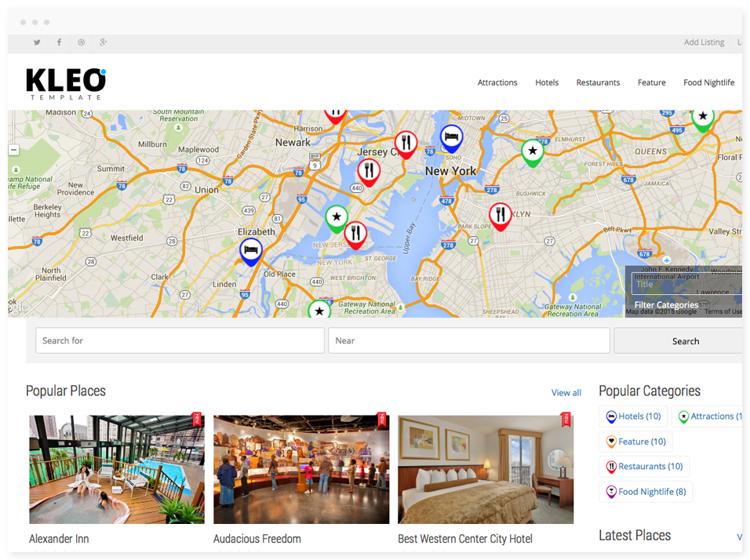Open the Twitter icon in the top bar

(37, 42)
